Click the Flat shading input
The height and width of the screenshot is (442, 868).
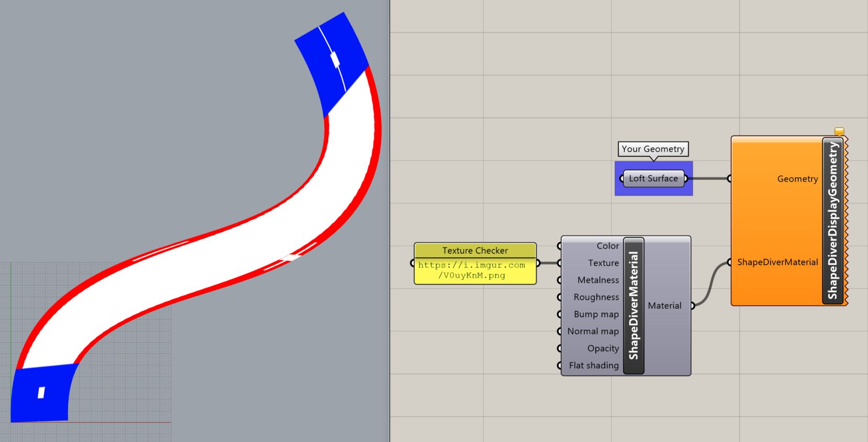(x=594, y=365)
